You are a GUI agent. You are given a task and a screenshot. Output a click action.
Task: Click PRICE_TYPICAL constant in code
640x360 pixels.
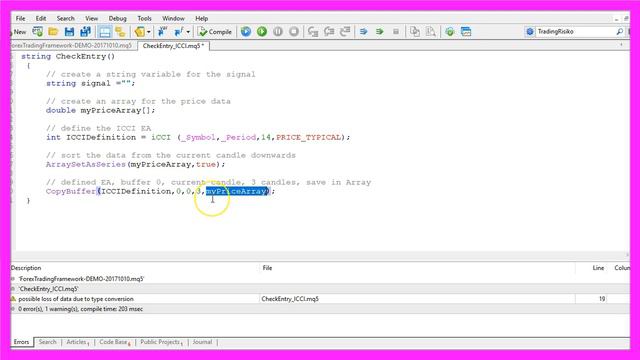(308, 138)
